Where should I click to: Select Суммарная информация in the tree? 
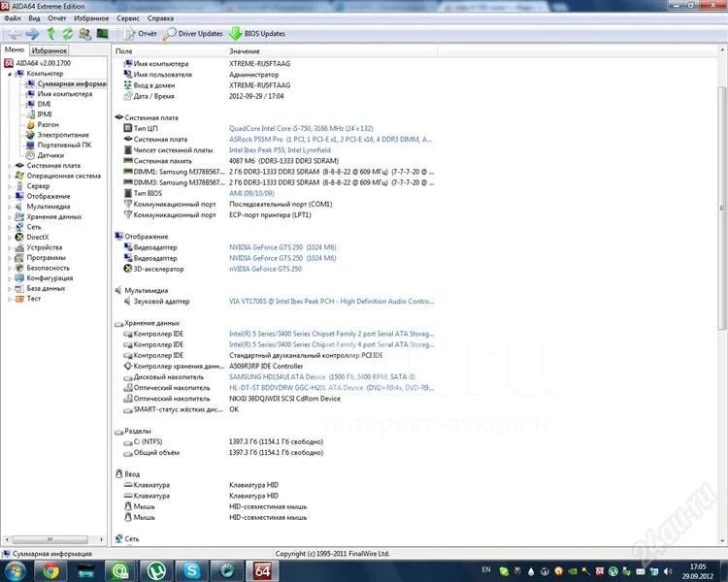(x=72, y=83)
